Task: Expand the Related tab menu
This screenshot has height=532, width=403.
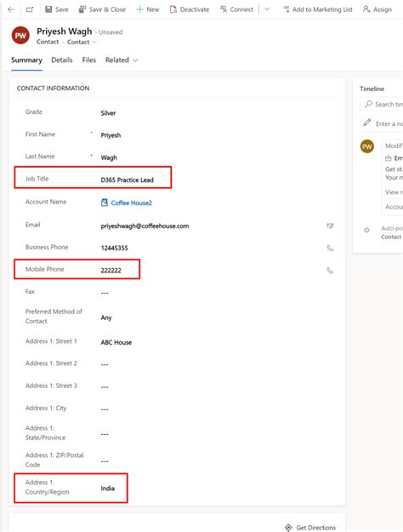Action: (x=122, y=60)
